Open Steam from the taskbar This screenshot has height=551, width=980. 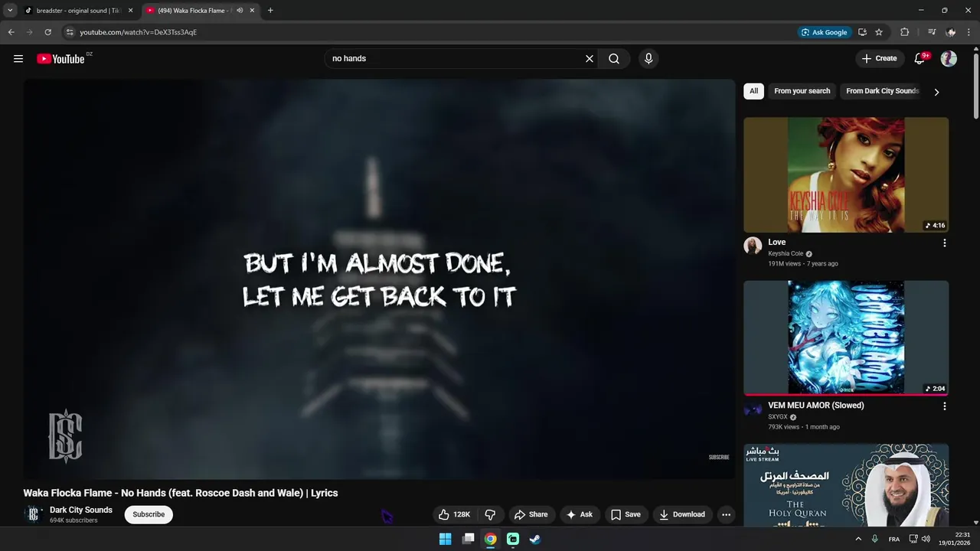[535, 539]
